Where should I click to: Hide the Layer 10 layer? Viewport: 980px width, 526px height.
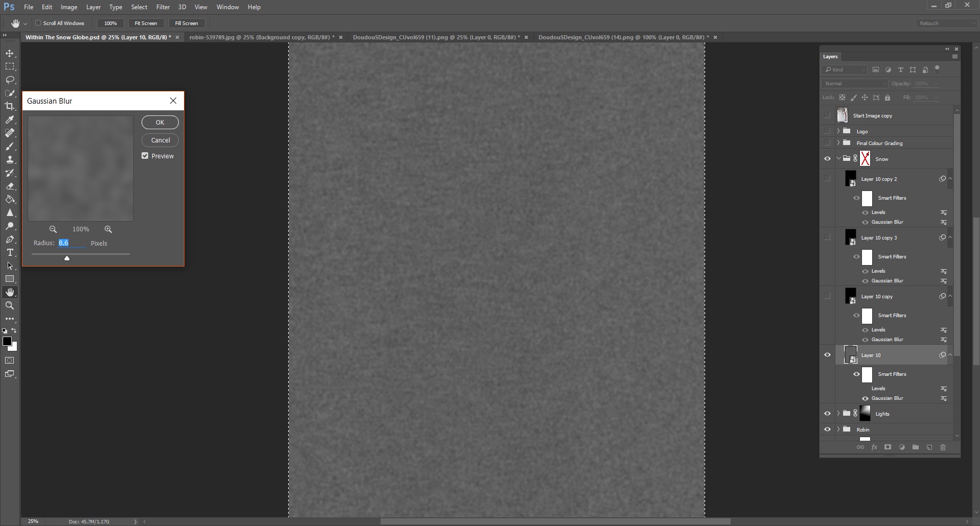[x=827, y=354]
